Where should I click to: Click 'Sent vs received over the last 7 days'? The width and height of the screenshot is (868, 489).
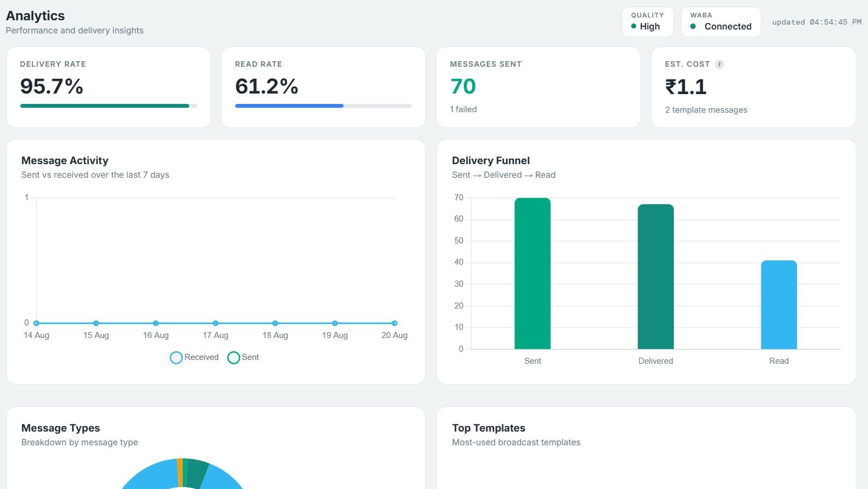[x=95, y=175]
